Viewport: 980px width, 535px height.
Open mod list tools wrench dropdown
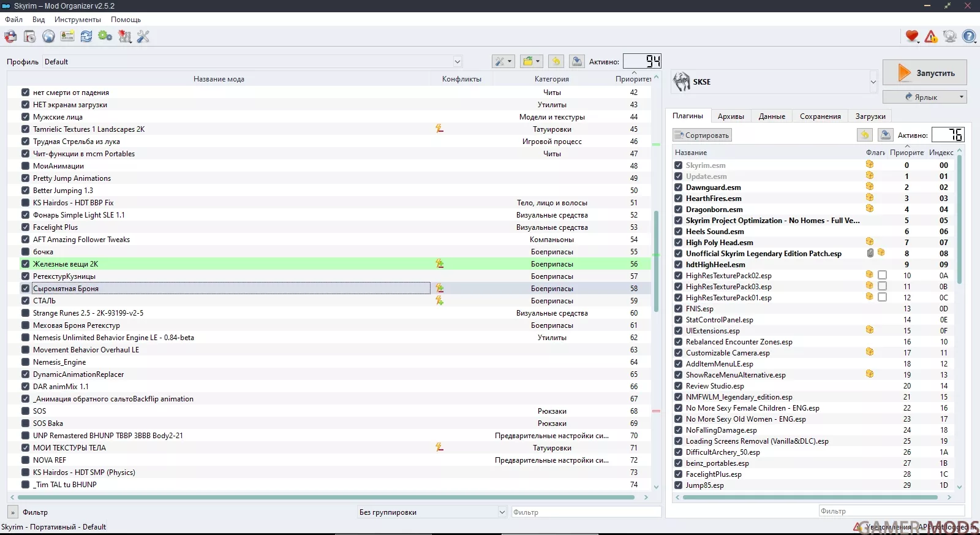(x=503, y=61)
